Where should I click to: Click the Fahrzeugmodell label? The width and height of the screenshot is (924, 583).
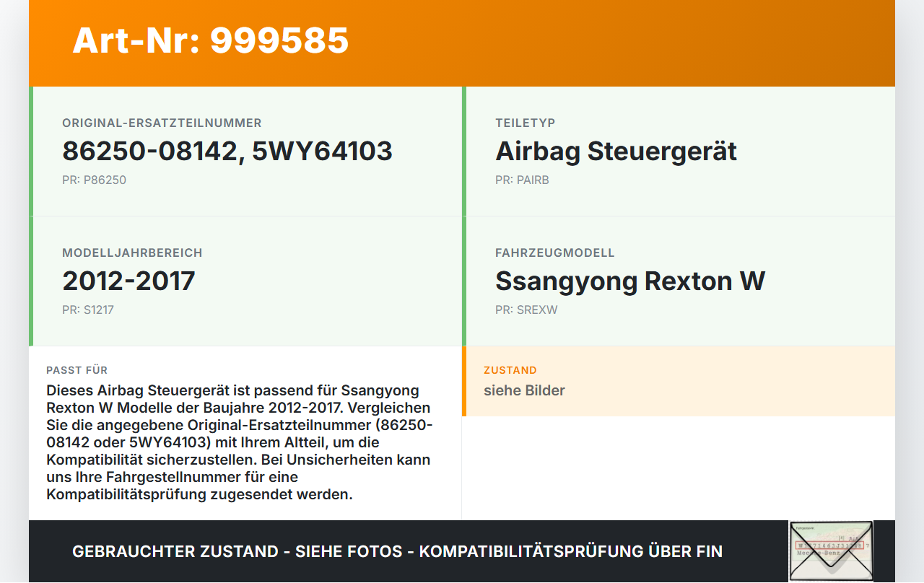[x=555, y=253]
